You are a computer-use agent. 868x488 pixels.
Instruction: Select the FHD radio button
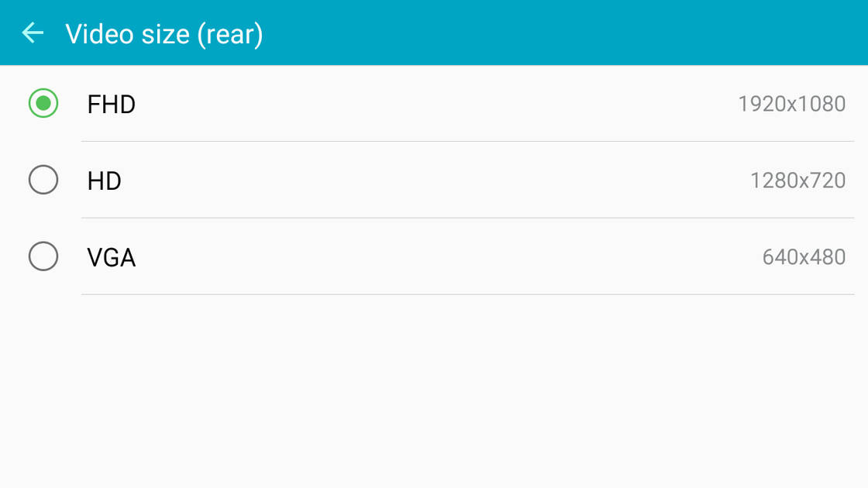(43, 103)
